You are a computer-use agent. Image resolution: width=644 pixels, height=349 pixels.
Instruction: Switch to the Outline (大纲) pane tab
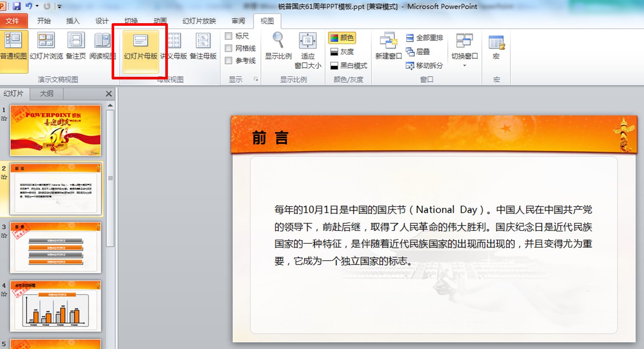tap(46, 93)
